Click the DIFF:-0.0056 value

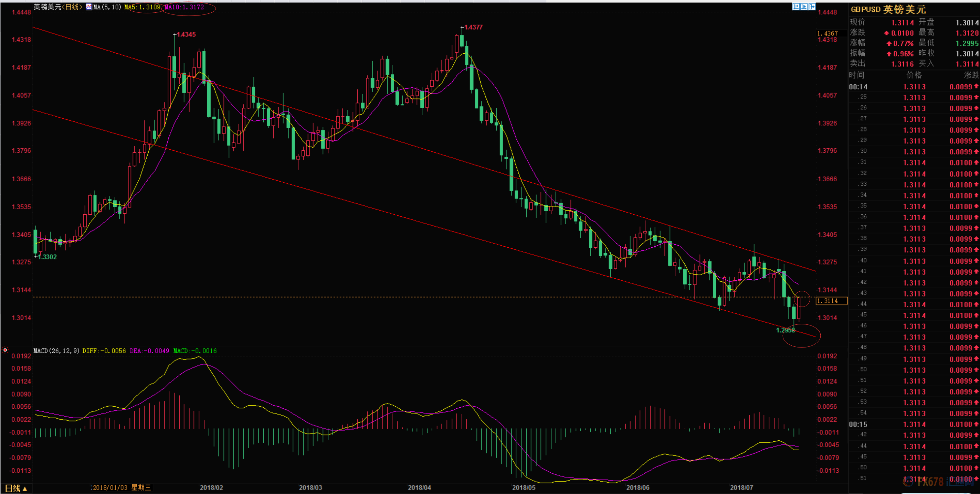click(104, 351)
